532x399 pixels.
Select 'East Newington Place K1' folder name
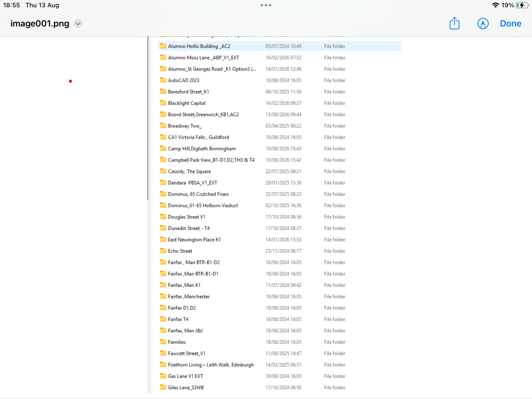pos(194,239)
